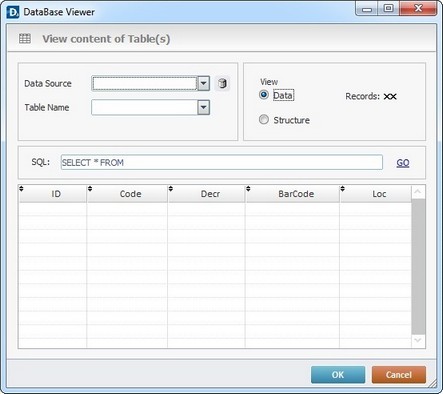Open the Table Name dropdown arrow

pos(204,107)
